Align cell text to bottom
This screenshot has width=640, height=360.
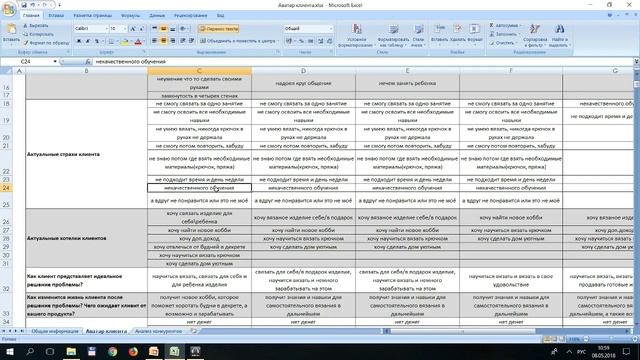[x=173, y=29]
